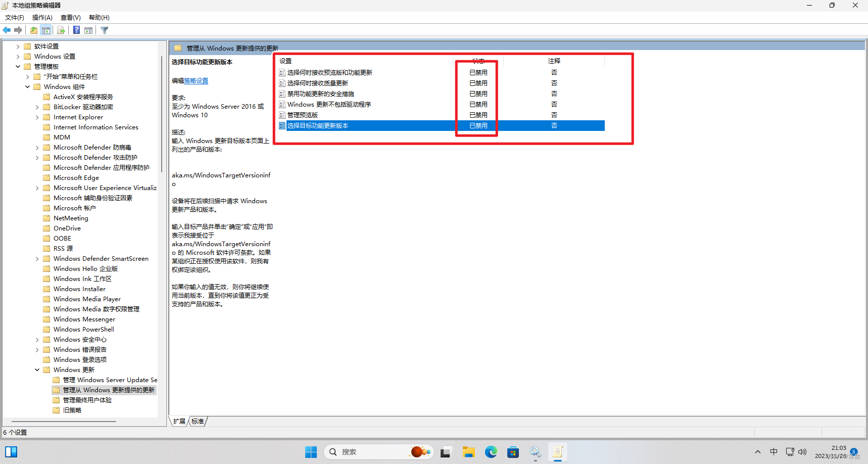Select policy 选择何时接收预览版和功能更新
The height and width of the screenshot is (464, 868).
(x=330, y=73)
